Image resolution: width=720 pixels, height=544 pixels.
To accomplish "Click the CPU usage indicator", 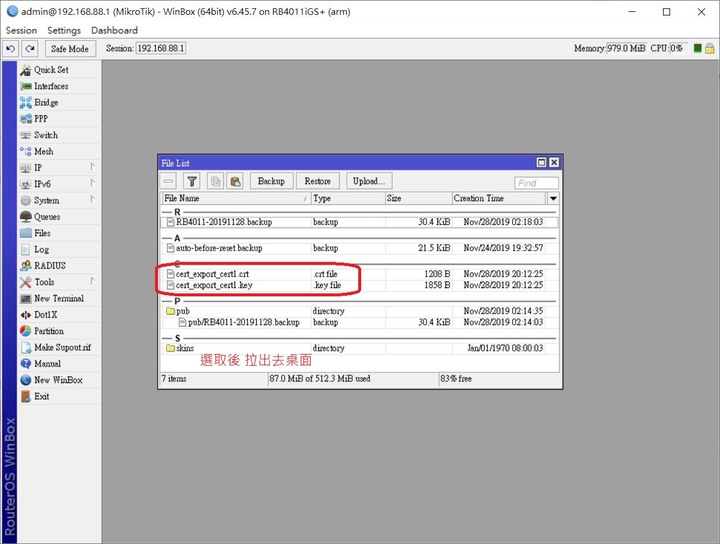I will 678,48.
